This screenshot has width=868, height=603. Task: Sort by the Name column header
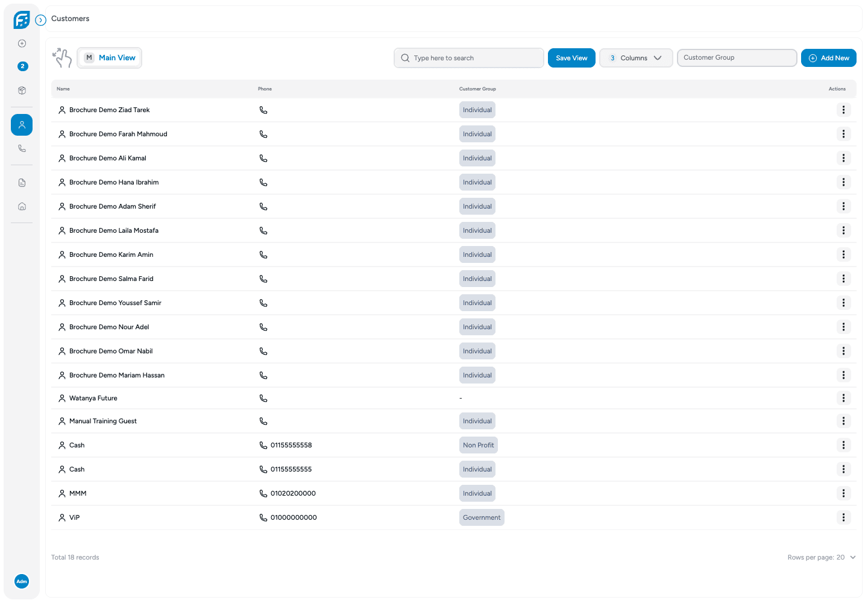pyautogui.click(x=63, y=89)
